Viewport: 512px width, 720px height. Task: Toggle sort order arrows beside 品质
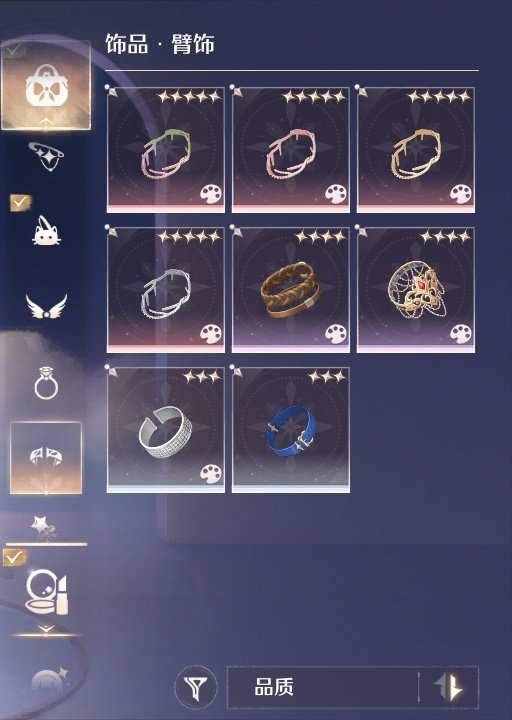click(x=449, y=687)
